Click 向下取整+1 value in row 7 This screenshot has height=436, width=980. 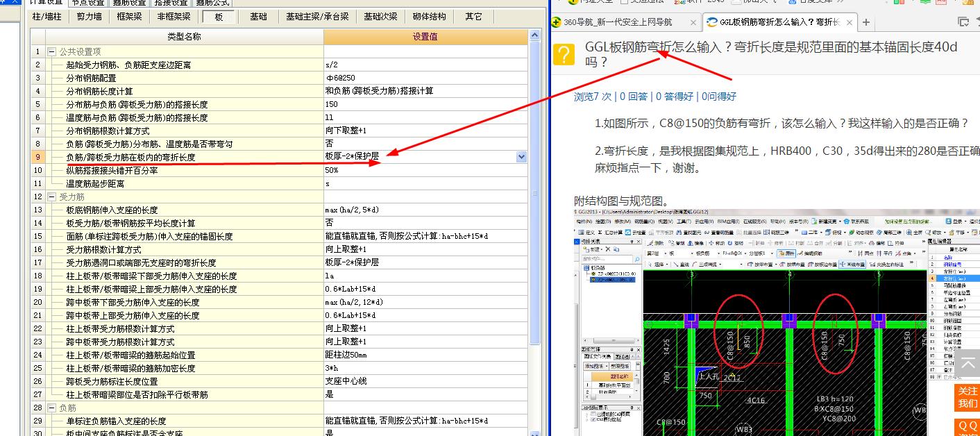point(425,131)
